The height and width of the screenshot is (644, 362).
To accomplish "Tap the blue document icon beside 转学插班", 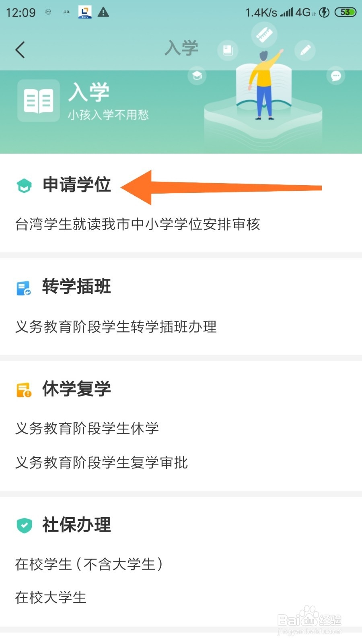I will pos(24,288).
